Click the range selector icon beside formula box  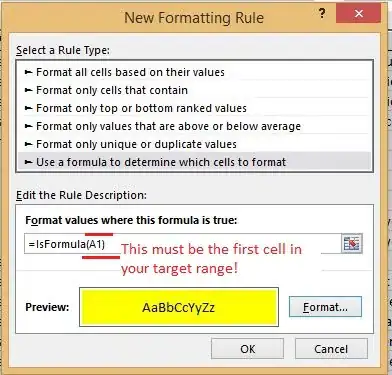[x=352, y=244]
